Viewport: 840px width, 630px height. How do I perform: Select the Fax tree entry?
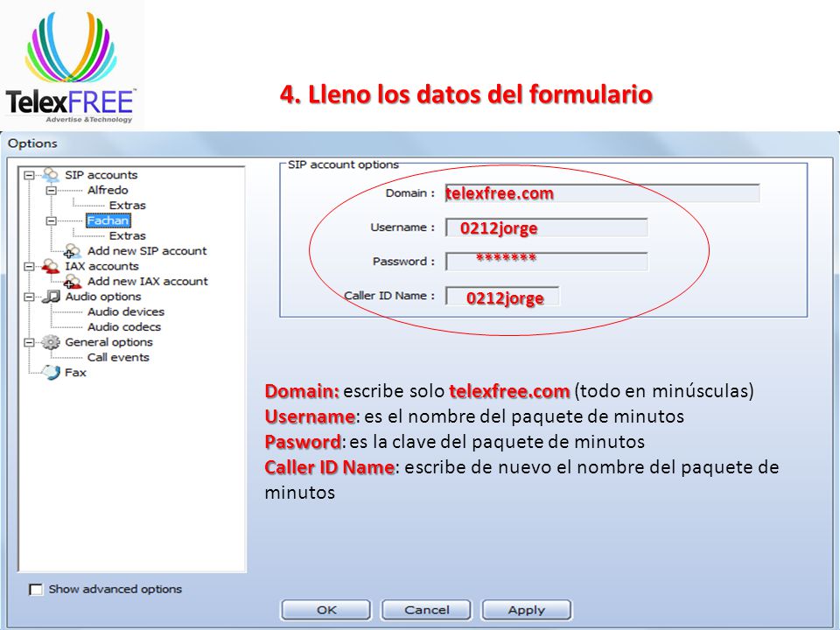pos(75,373)
